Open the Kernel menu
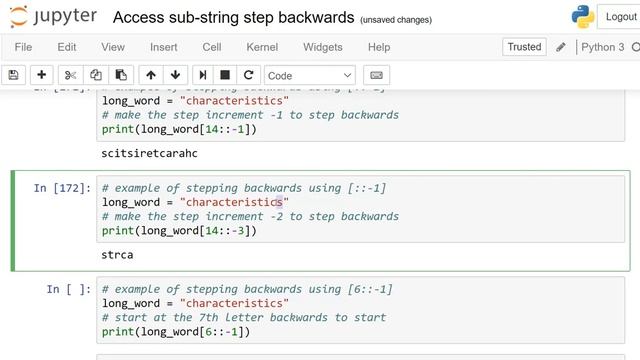Viewport: 640px width, 360px height. point(262,47)
